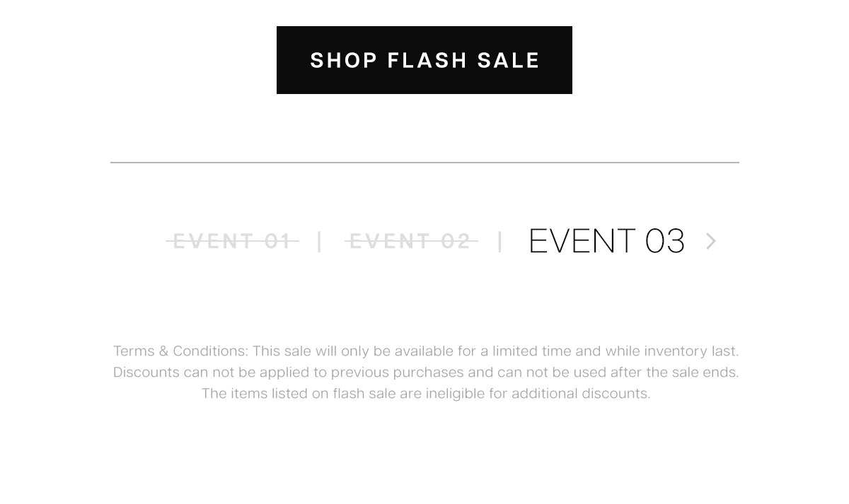Click the SHOP FLASH SALE button
The height and width of the screenshot is (504, 849).
click(x=424, y=60)
